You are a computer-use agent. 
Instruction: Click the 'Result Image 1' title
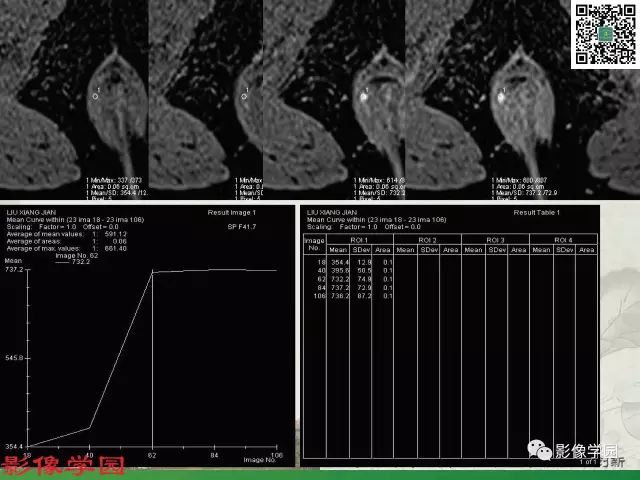(x=231, y=213)
